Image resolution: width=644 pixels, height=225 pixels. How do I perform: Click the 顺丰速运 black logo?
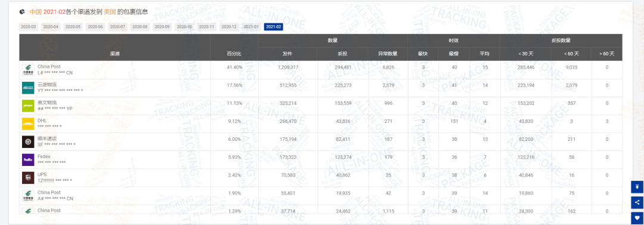(x=28, y=142)
